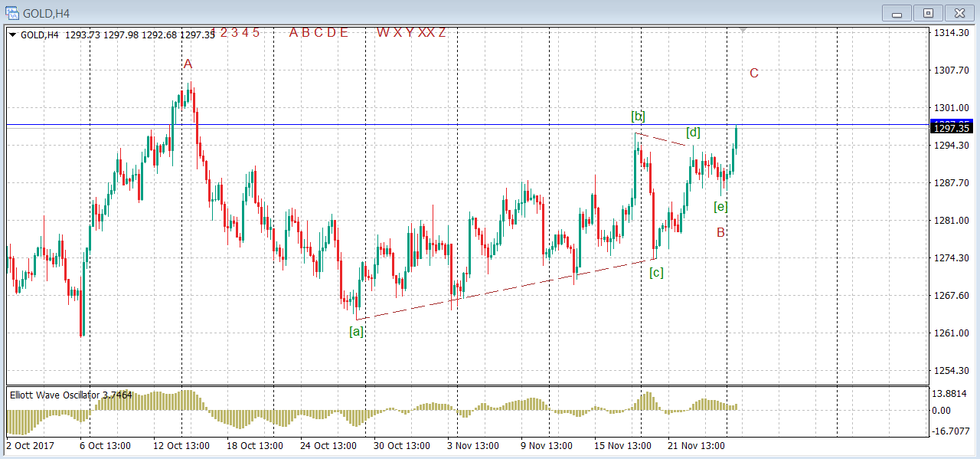This screenshot has width=980, height=459.
Task: Click the '21 Nov 13:00' time label
Action: click(694, 446)
